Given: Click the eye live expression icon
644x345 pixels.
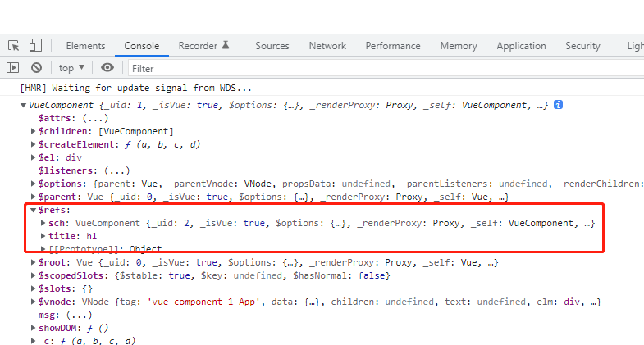Looking at the screenshot, I should pos(107,67).
